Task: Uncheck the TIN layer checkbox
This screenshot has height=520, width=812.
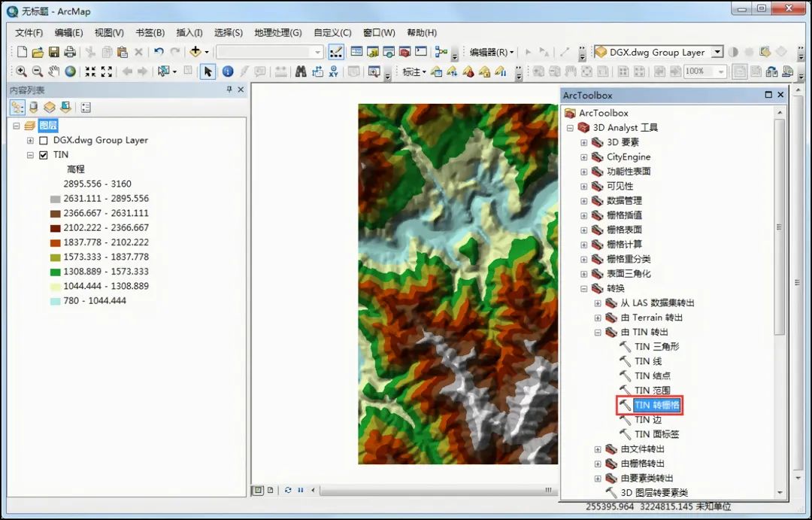Action: click(43, 154)
